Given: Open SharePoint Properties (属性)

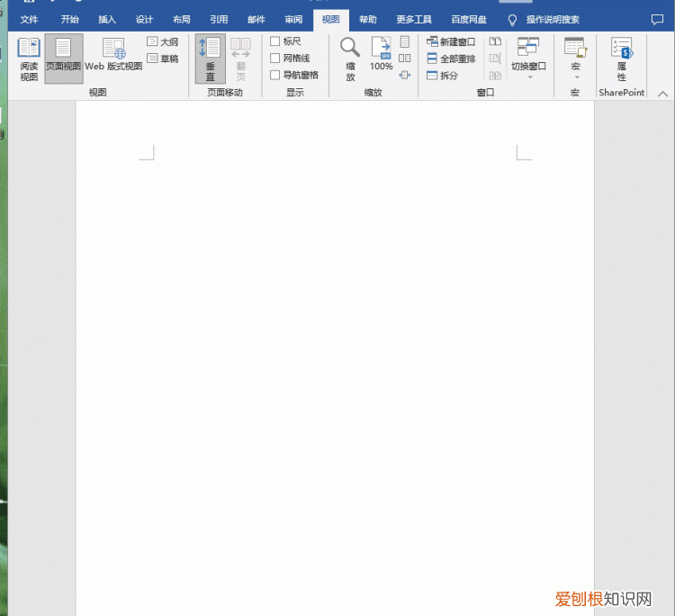Looking at the screenshot, I should click(621, 59).
